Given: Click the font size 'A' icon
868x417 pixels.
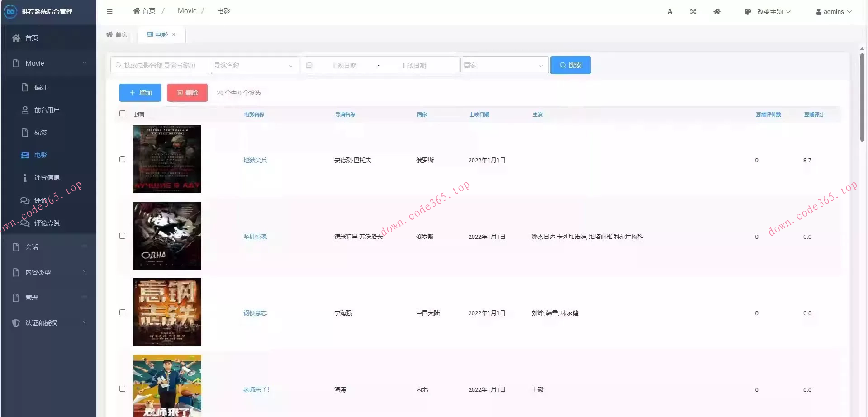Looking at the screenshot, I should point(670,12).
